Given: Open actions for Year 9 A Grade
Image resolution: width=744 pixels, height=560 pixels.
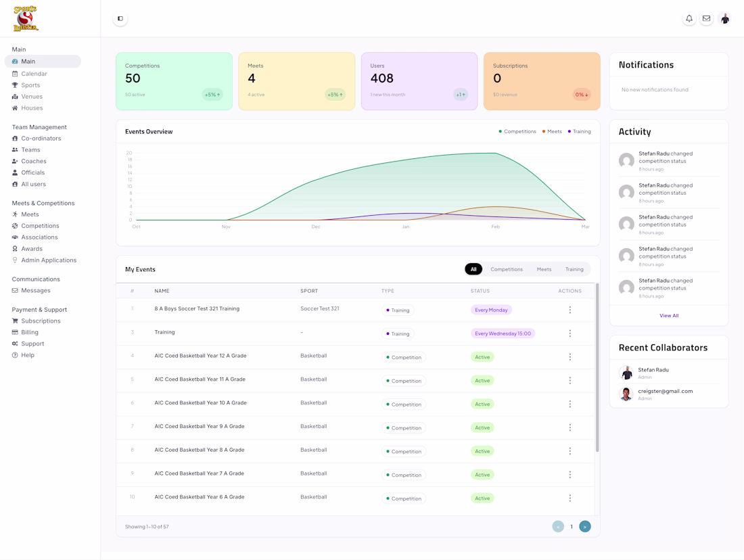Looking at the screenshot, I should pos(570,427).
